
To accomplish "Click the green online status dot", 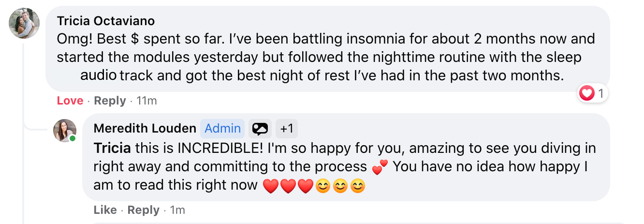I will (73, 138).
